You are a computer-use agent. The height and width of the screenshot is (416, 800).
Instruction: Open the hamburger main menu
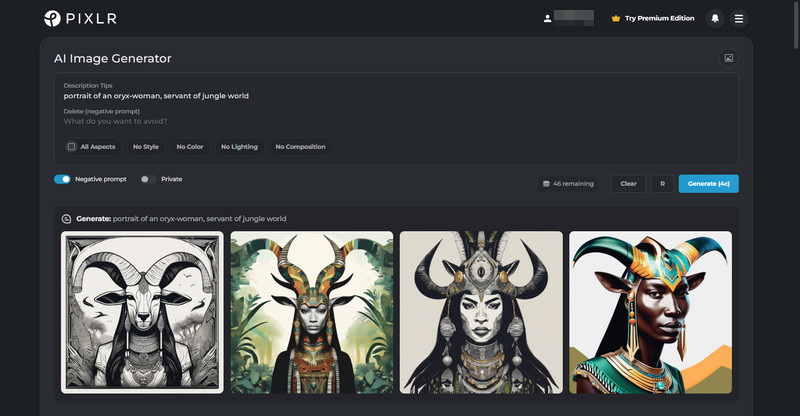pos(739,18)
